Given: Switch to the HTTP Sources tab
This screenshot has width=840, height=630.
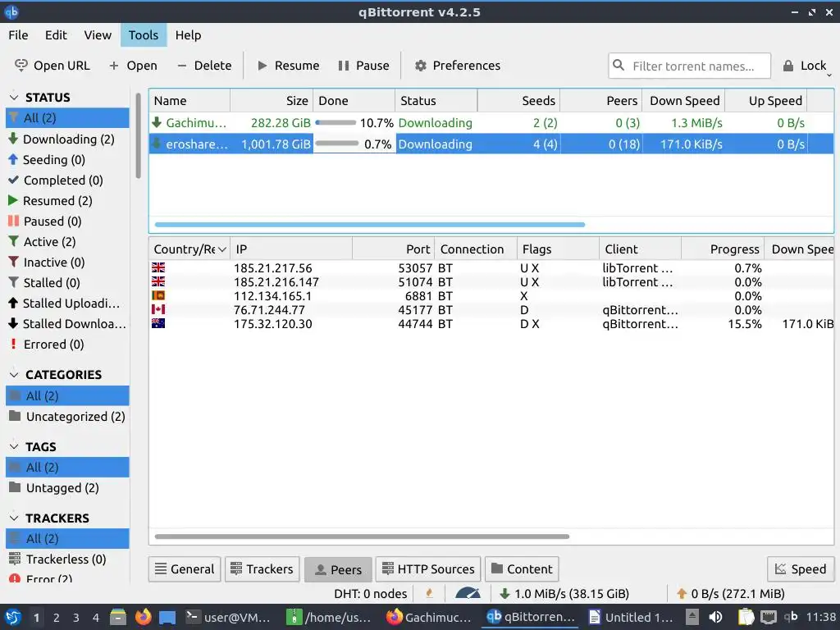Looking at the screenshot, I should coord(428,569).
